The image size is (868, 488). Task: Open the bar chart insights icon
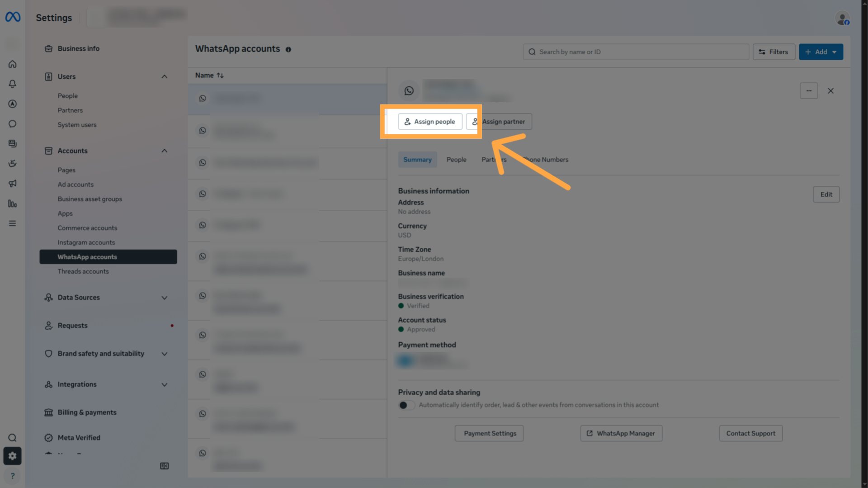click(13, 204)
